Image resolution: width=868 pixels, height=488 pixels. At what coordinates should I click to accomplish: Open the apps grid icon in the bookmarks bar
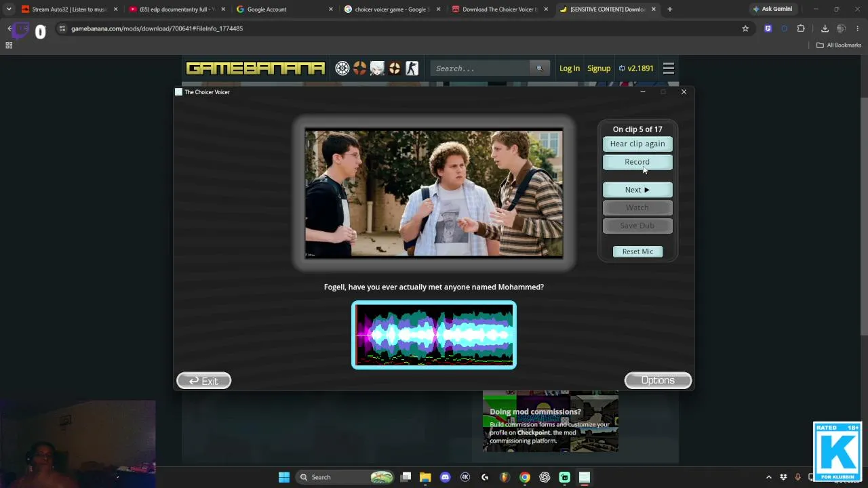pos(9,45)
